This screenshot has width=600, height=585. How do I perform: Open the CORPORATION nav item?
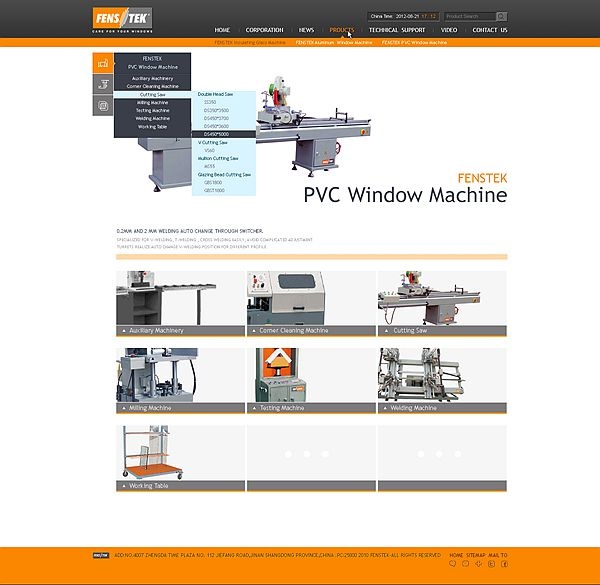click(264, 30)
